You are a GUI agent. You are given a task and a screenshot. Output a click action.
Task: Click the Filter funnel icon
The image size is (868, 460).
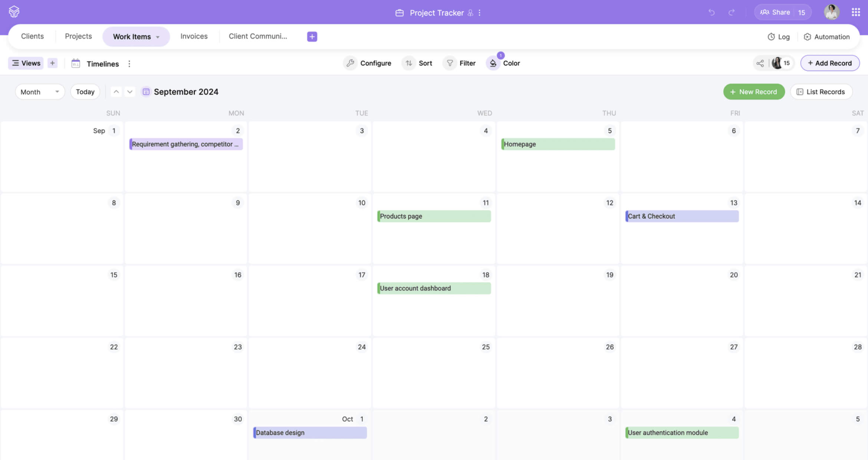coord(450,63)
